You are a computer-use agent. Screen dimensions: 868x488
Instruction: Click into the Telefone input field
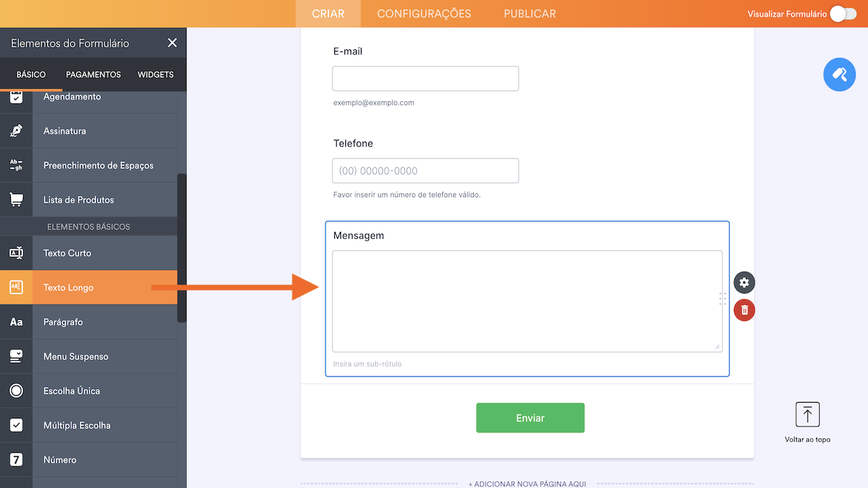[x=425, y=171]
